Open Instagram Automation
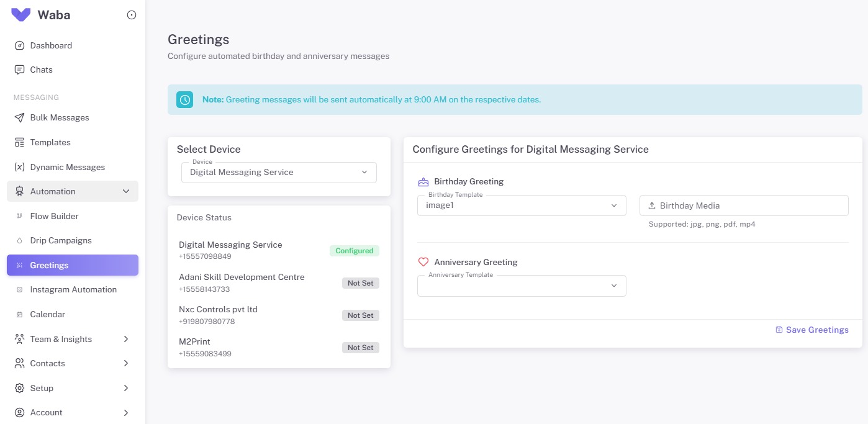Screen dimensions: 868x424 73,289
